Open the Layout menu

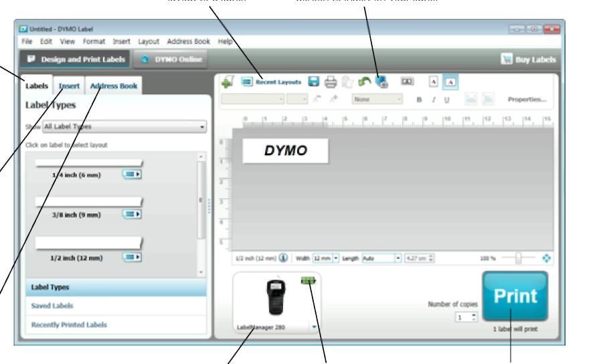[x=149, y=41]
